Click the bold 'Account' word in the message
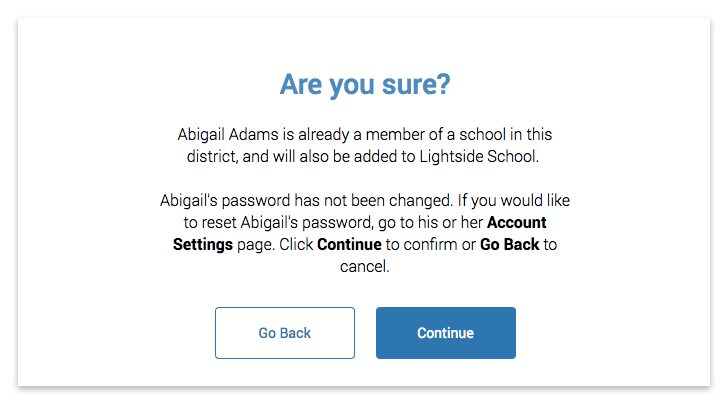The height and width of the screenshot is (404, 728). [516, 222]
